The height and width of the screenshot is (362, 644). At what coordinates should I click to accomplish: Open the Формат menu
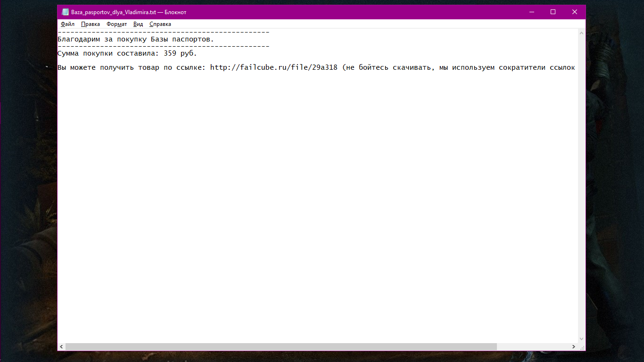[x=116, y=24]
